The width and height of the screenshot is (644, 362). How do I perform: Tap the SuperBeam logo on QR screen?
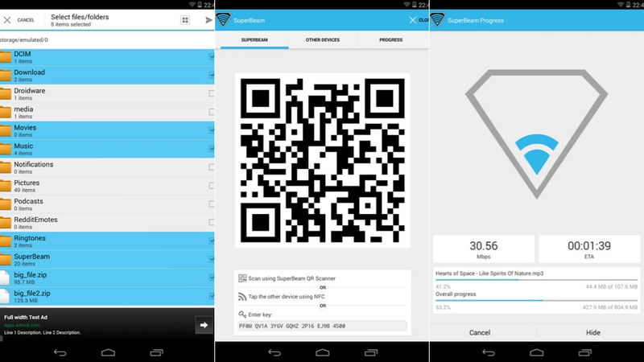[x=224, y=19]
